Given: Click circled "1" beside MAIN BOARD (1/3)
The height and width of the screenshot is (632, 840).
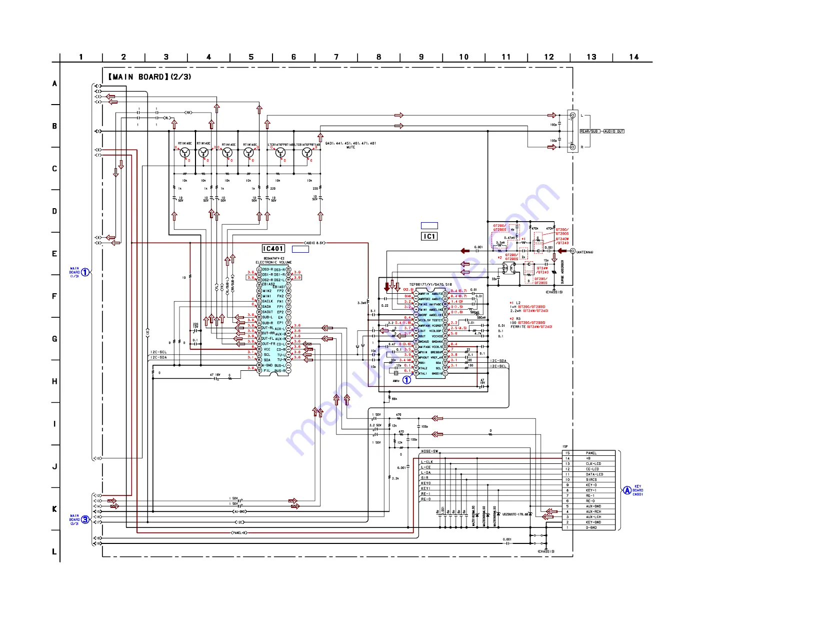Looking at the screenshot, I should pos(85,272).
